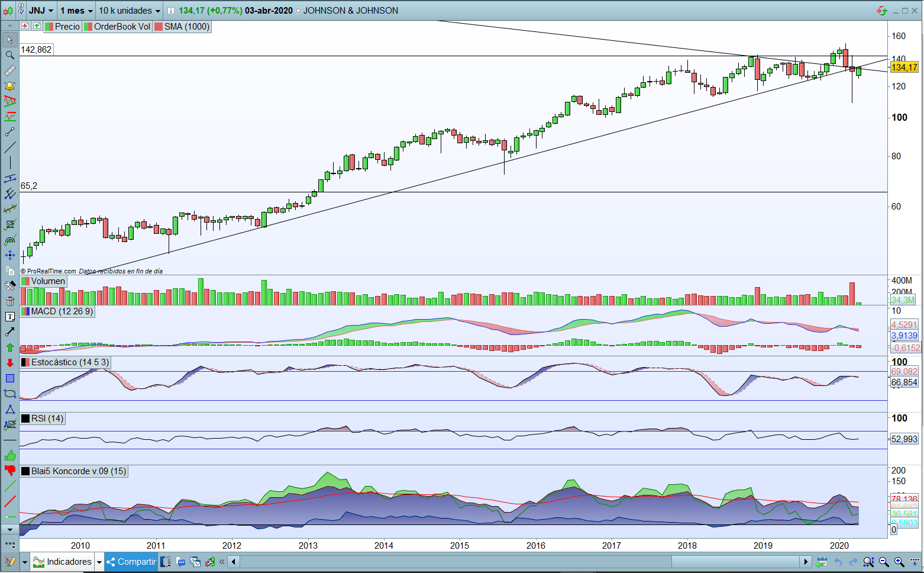Select the Fibonacci arcs tool
Viewport: 924px width, 573px height.
click(9, 240)
